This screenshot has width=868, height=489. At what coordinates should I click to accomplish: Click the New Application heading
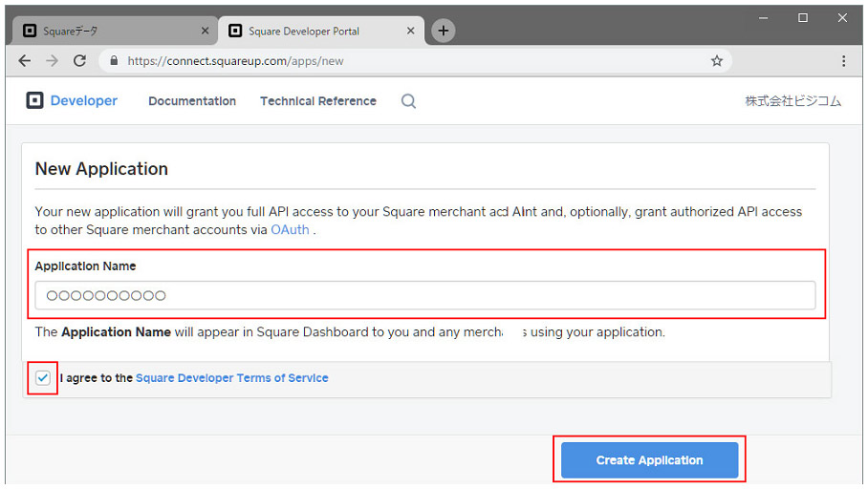(101, 169)
